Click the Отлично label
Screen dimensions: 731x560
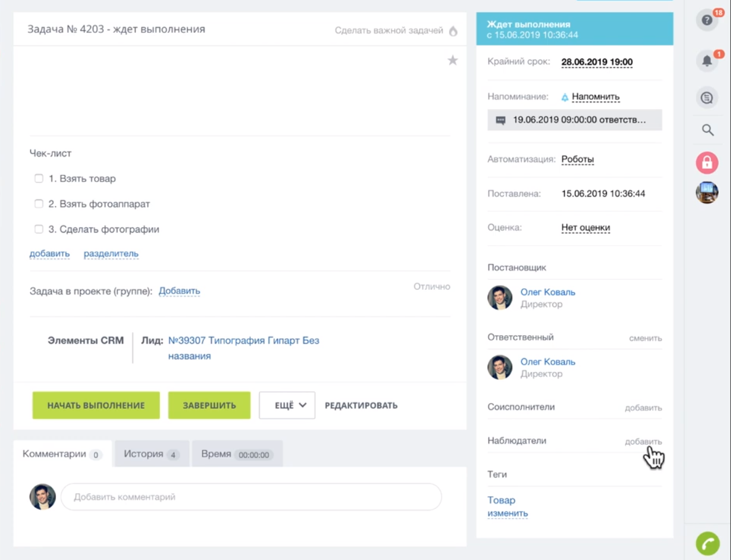(431, 287)
